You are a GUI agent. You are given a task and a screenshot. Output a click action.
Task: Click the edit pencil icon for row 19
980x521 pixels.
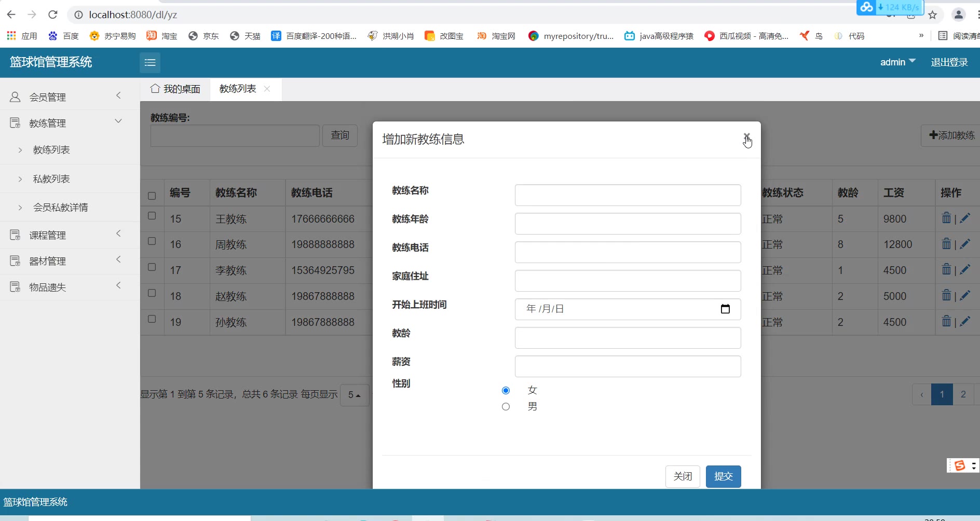tap(965, 322)
